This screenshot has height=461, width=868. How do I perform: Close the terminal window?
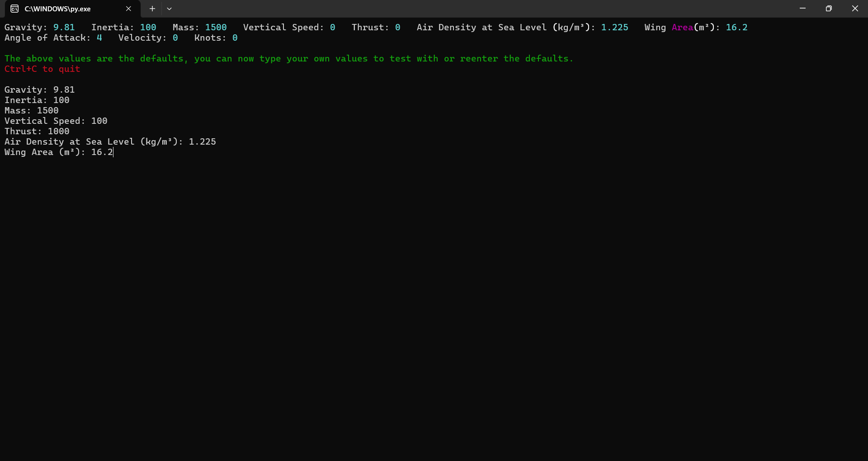coord(854,9)
